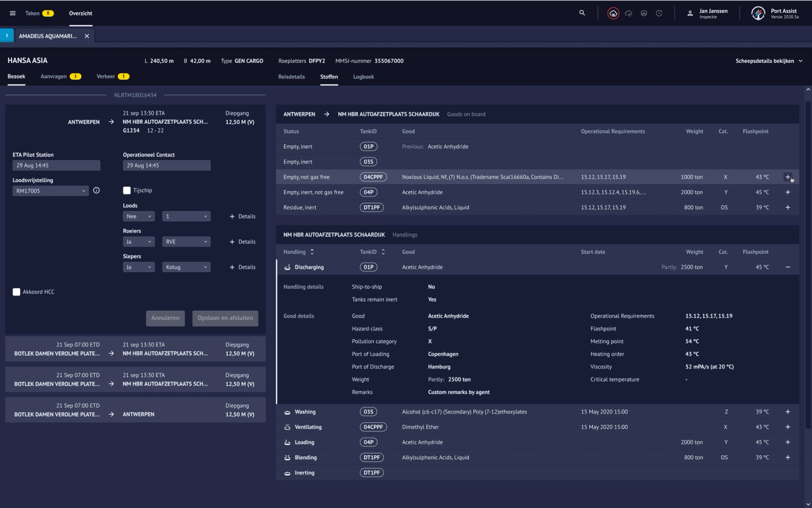Click the pilot cap icon
The width and height of the screenshot is (812, 508).
click(x=644, y=13)
